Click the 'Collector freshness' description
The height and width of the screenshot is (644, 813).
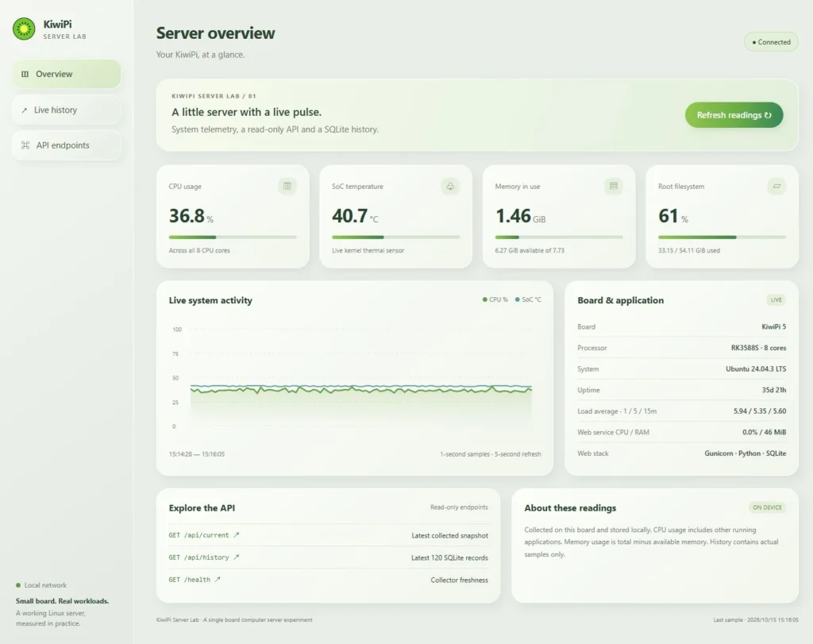point(460,580)
